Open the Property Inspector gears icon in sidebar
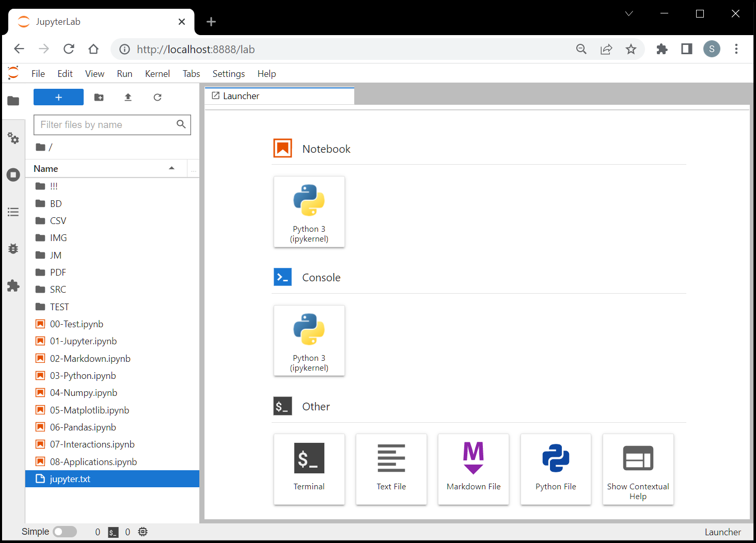 (x=13, y=138)
